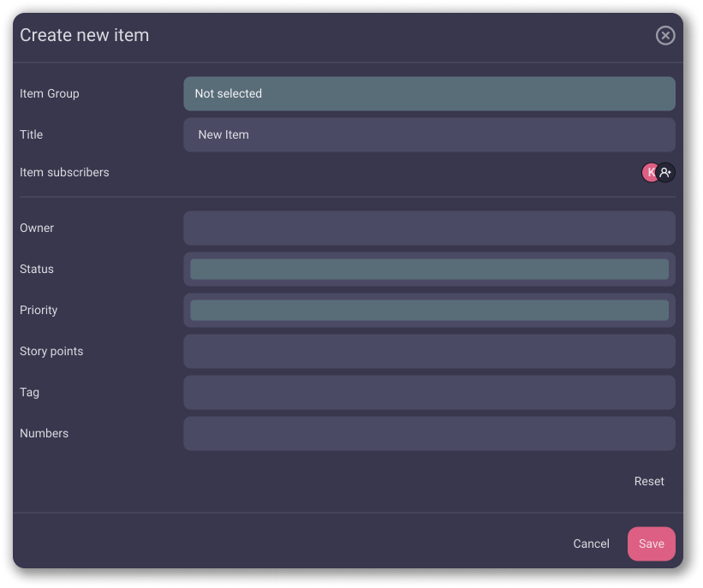Click the 'Owner' label text

pos(37,229)
